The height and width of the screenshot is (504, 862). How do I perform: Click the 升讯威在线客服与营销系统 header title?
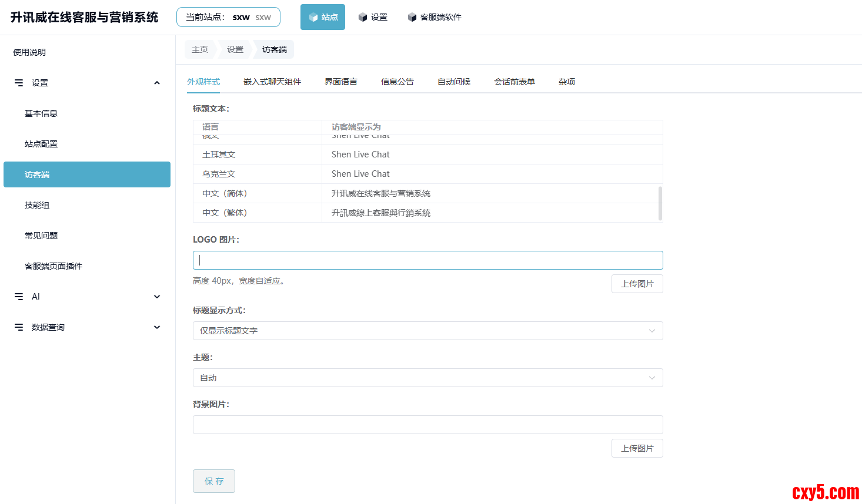pos(84,17)
